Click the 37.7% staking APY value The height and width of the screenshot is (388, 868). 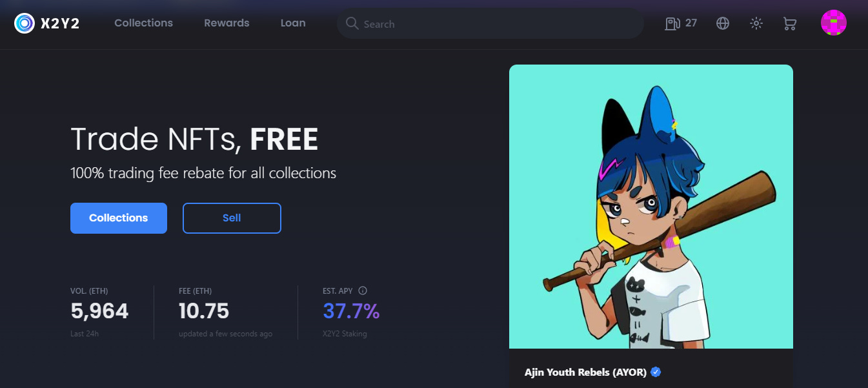(351, 311)
